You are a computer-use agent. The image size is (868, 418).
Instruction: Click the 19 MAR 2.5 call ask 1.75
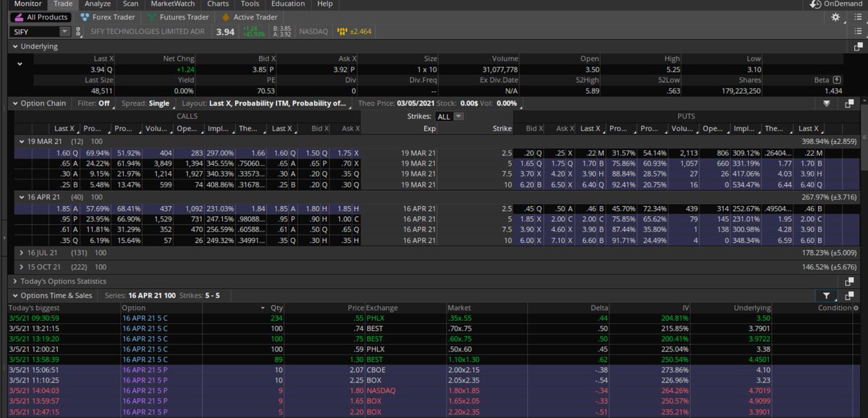click(x=348, y=153)
